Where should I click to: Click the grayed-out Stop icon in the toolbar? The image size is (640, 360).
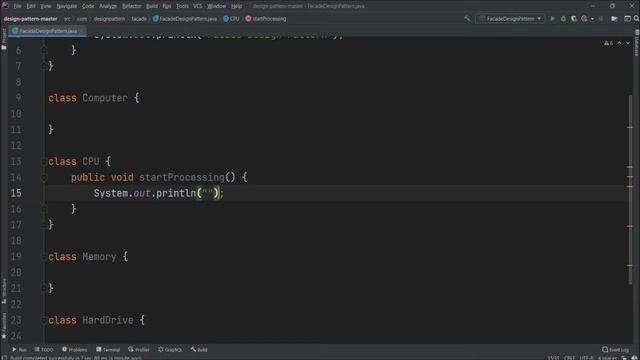pos(601,19)
